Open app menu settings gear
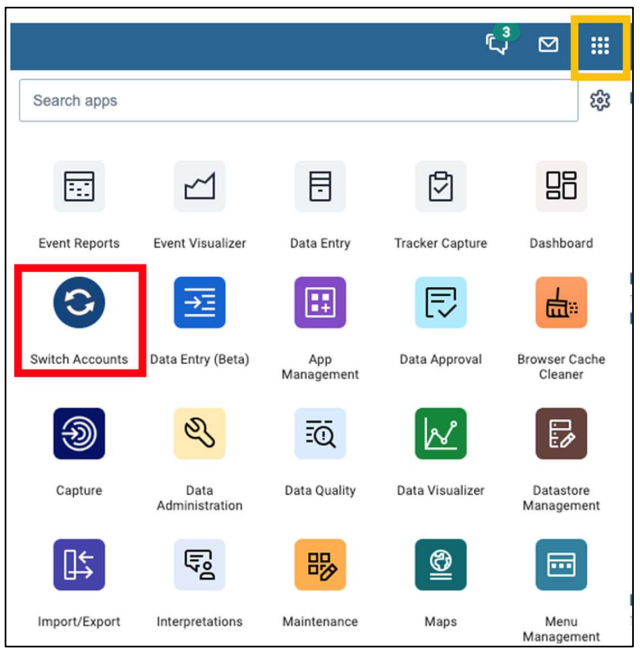This screenshot has height=650, width=640. (600, 100)
